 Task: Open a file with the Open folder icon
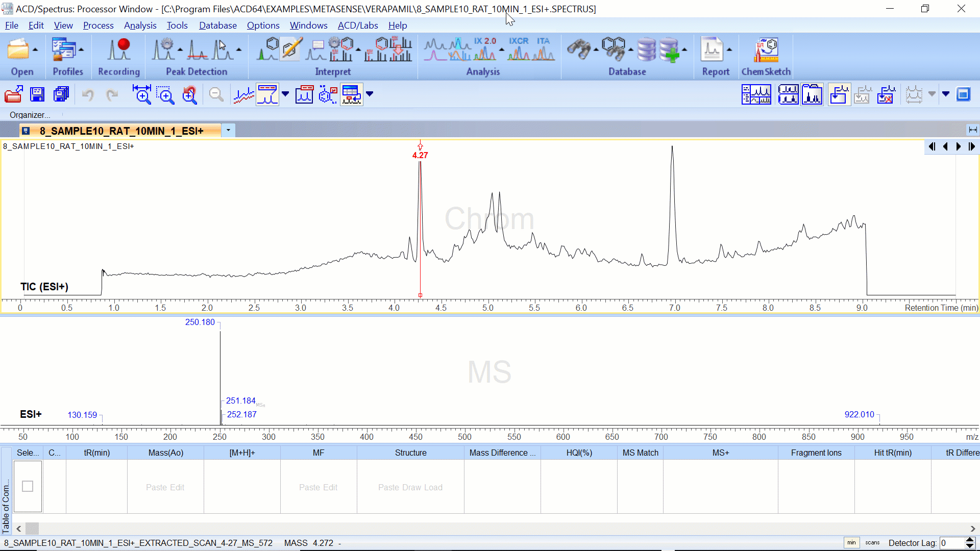18,49
